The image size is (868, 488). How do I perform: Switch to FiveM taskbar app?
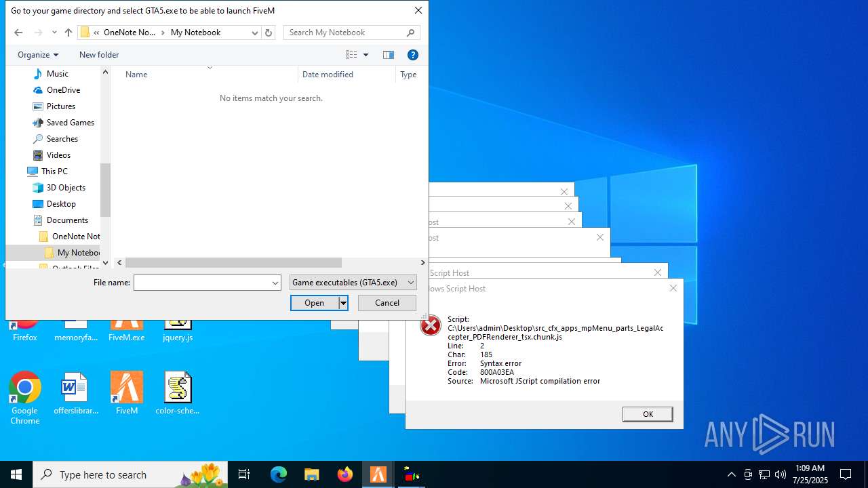tap(378, 474)
